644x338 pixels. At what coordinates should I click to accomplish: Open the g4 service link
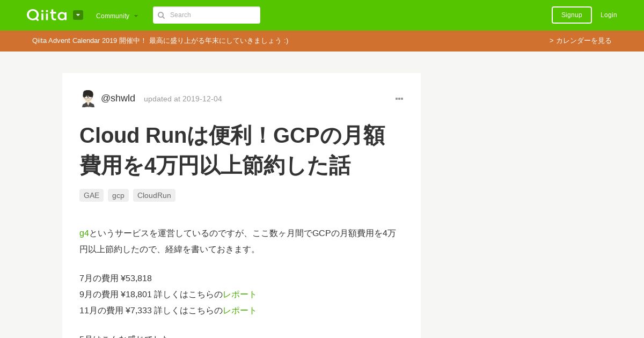click(84, 233)
